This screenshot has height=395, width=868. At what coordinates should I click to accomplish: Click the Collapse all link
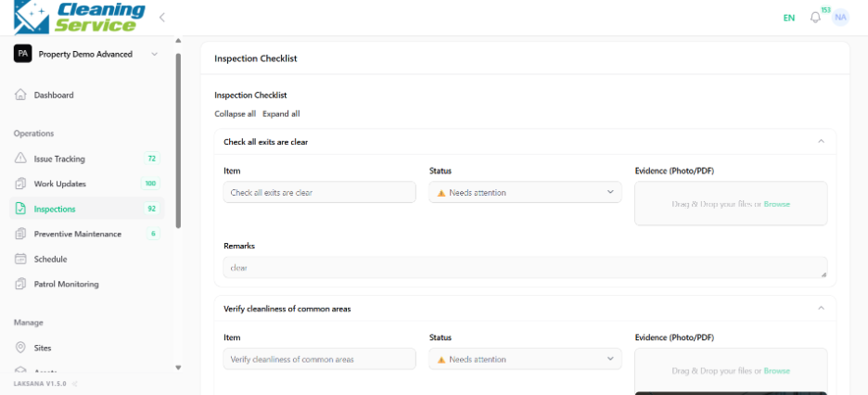click(x=236, y=114)
